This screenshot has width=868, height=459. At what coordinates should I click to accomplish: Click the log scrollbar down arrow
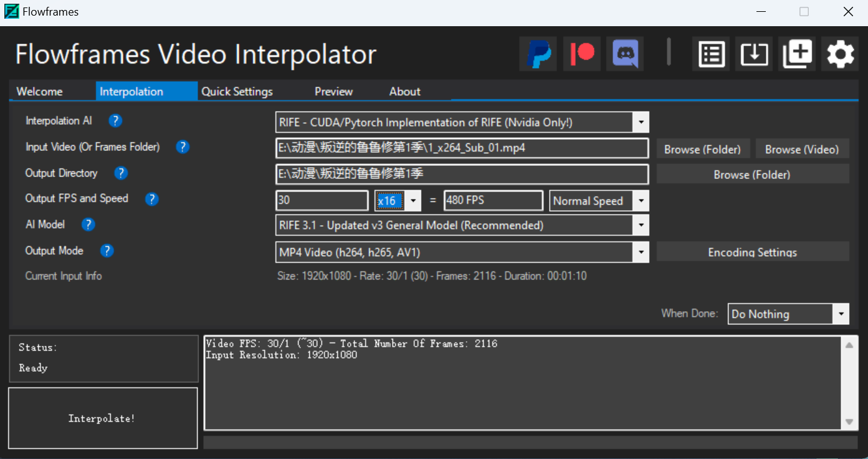pos(849,422)
